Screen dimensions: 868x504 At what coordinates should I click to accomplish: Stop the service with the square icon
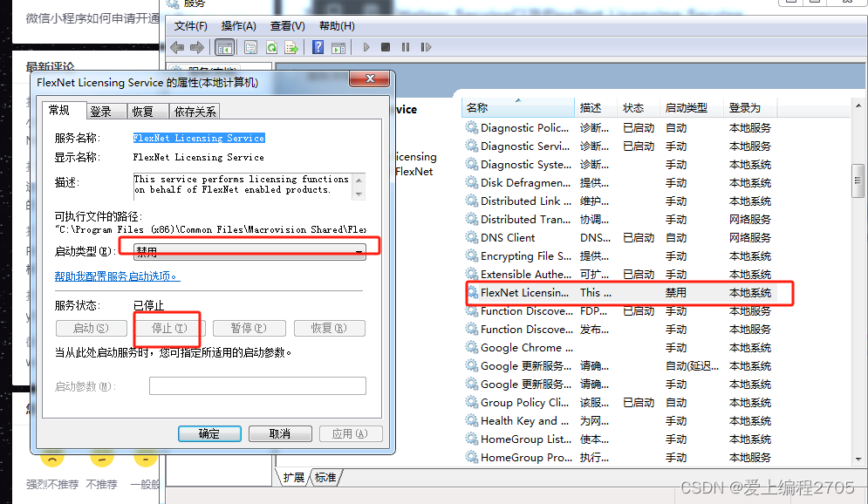[386, 48]
